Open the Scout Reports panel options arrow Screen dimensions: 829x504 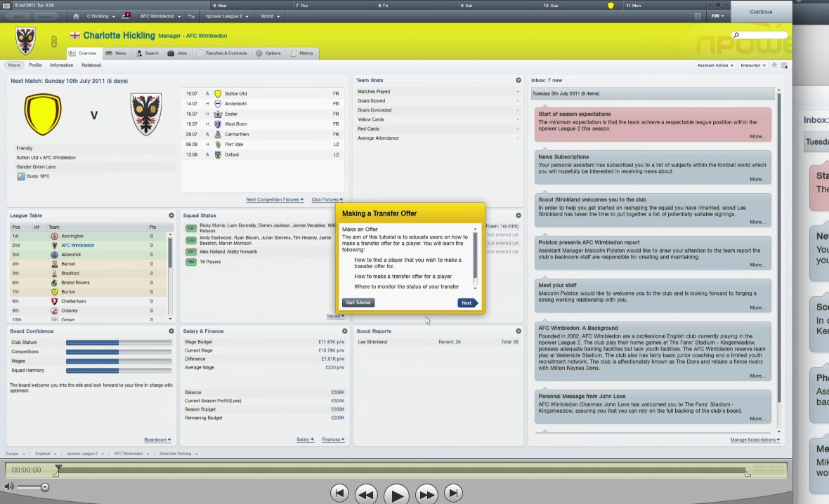518,331
